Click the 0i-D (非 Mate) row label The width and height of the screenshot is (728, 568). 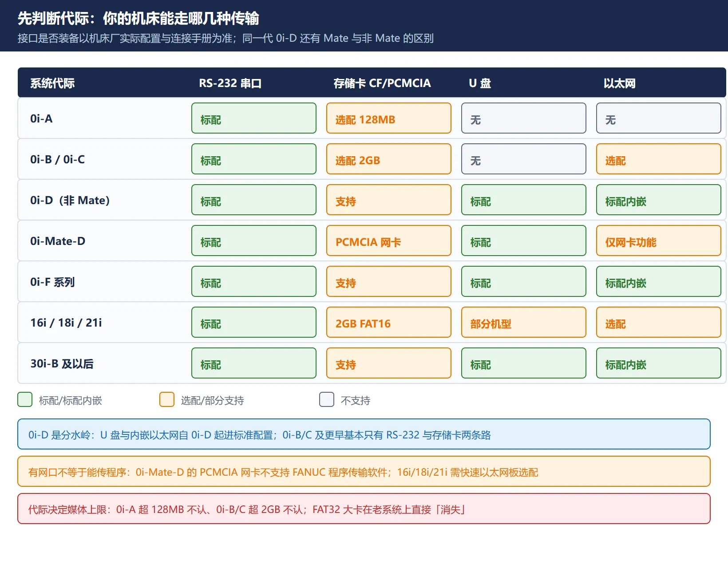pyautogui.click(x=70, y=200)
